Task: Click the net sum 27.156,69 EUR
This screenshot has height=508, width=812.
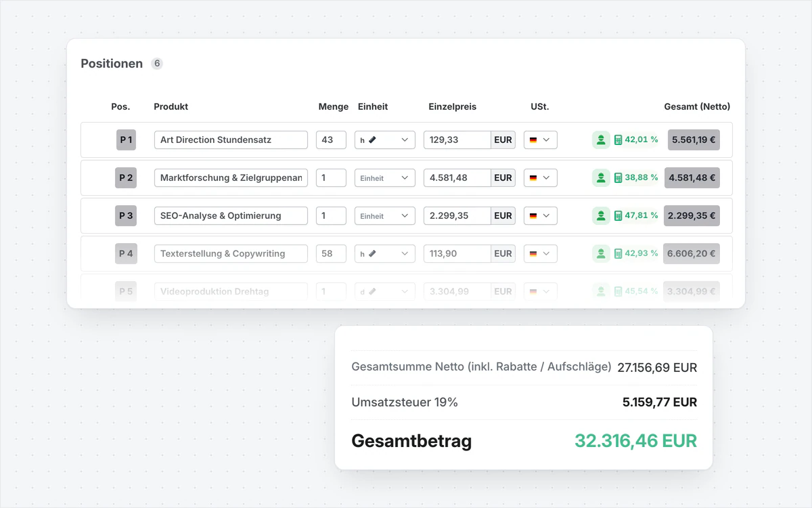Action: click(657, 368)
